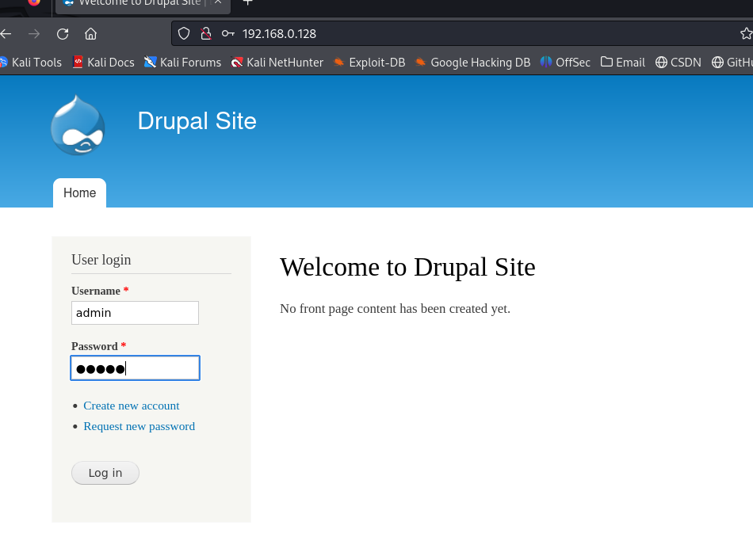753x560 pixels.
Task: Open the OffSec bookmark
Action: pyautogui.click(x=565, y=63)
